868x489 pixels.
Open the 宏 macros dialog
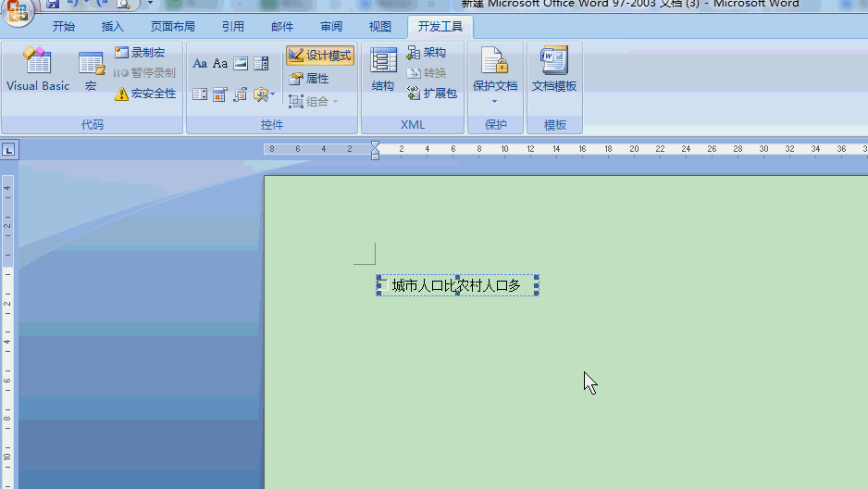pos(91,70)
